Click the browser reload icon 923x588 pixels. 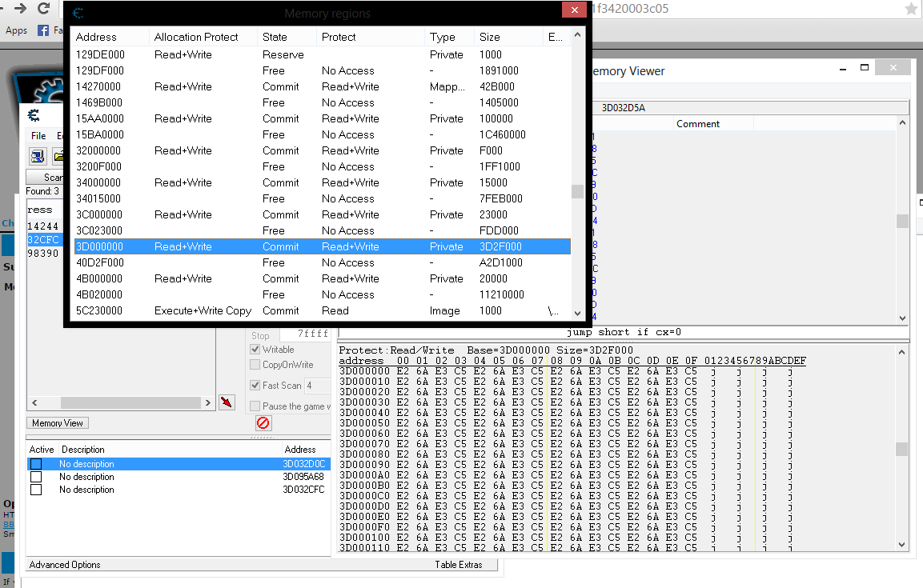pos(44,9)
